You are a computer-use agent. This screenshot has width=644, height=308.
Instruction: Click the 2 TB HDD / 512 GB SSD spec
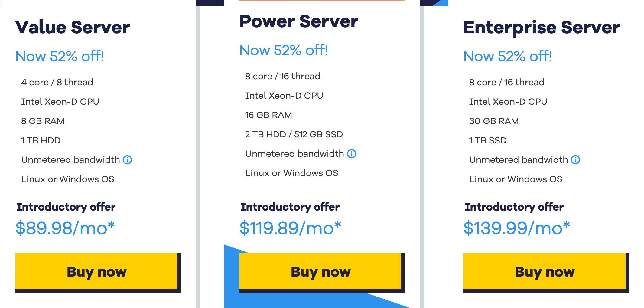click(294, 134)
